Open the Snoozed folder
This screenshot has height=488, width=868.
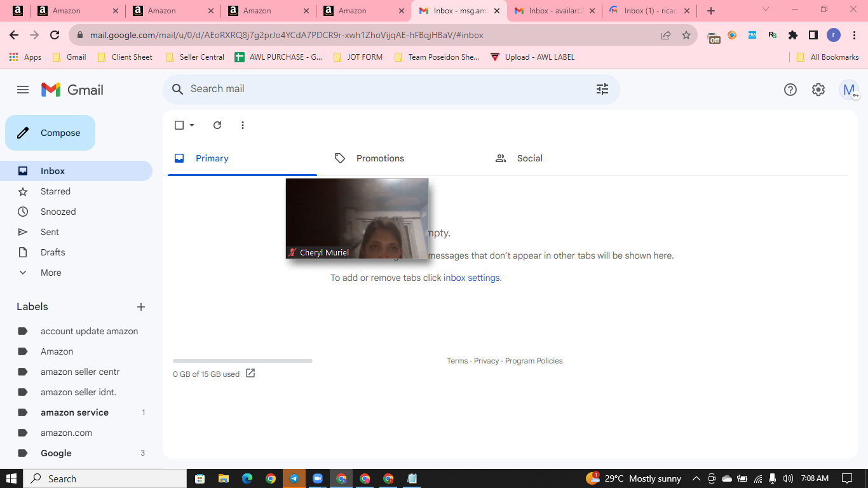pos(76,212)
